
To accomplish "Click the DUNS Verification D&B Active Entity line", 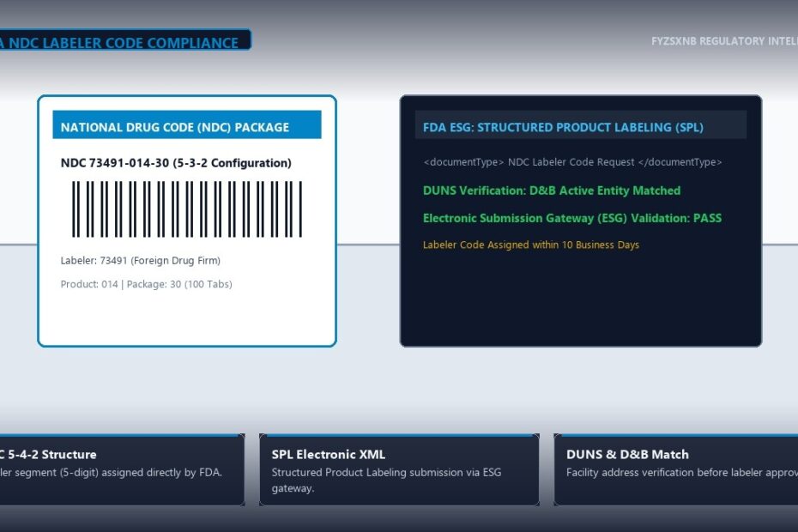I will (x=552, y=190).
